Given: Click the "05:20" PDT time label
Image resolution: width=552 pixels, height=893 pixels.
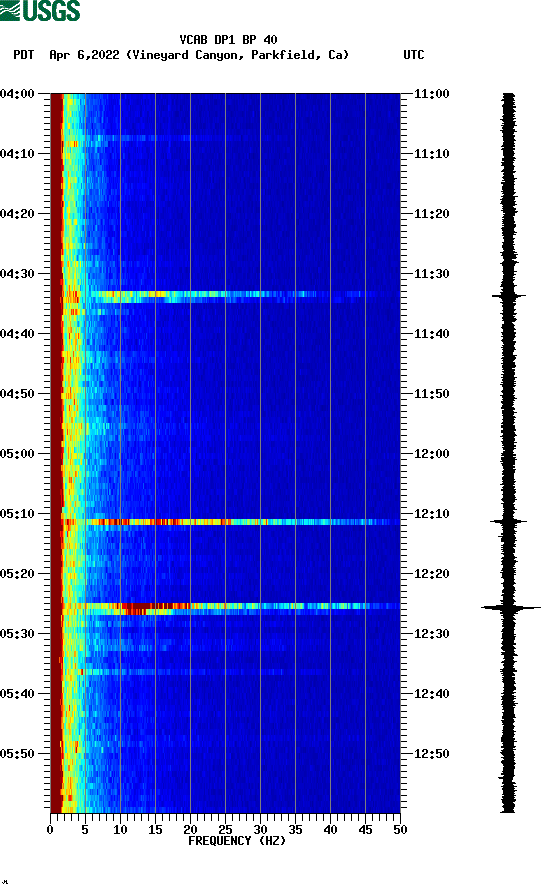Looking at the screenshot, I should tap(18, 574).
